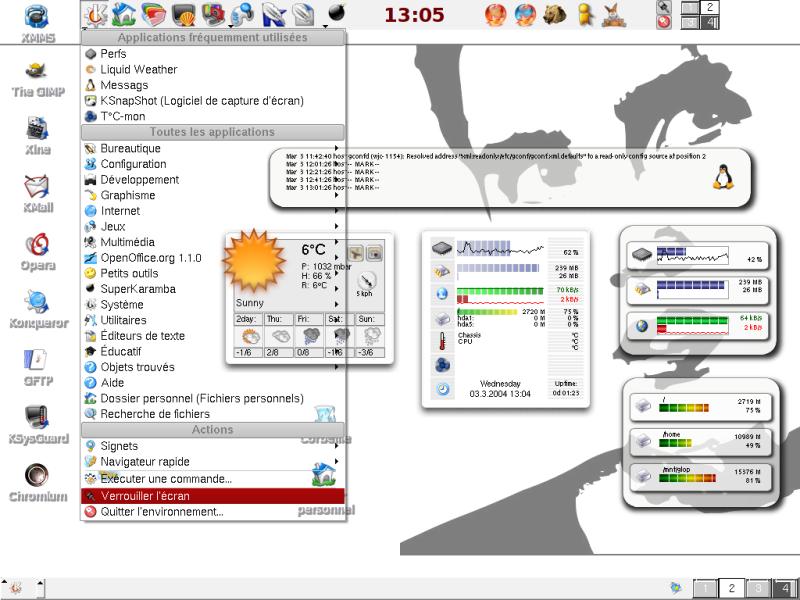
Task: Open the Graphisme menu entry
Action: [213, 195]
